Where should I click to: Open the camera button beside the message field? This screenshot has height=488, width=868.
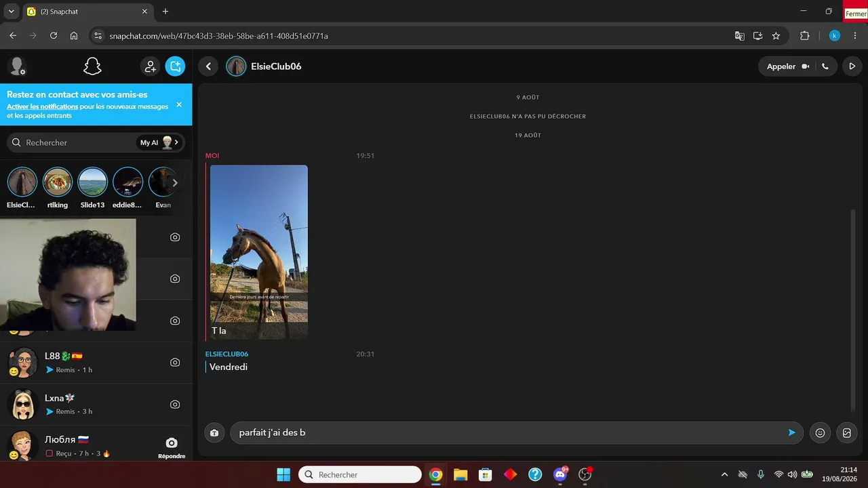click(x=214, y=432)
